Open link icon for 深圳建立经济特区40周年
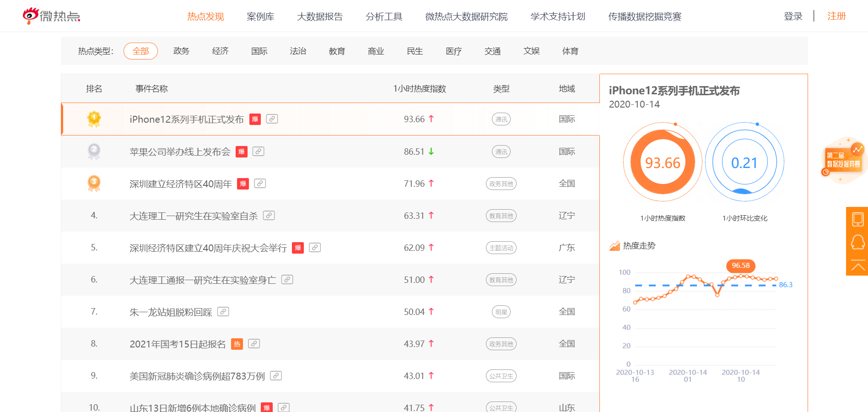The height and width of the screenshot is (412, 868). coord(260,183)
